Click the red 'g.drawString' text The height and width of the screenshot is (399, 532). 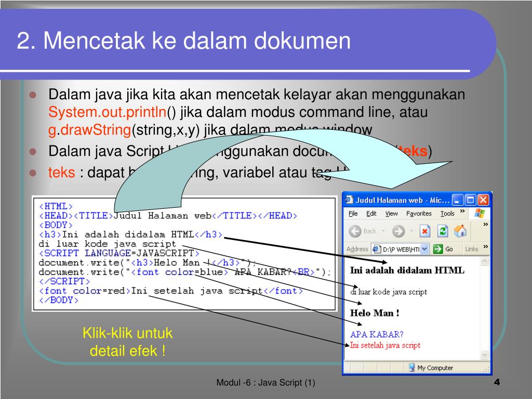click(89, 130)
